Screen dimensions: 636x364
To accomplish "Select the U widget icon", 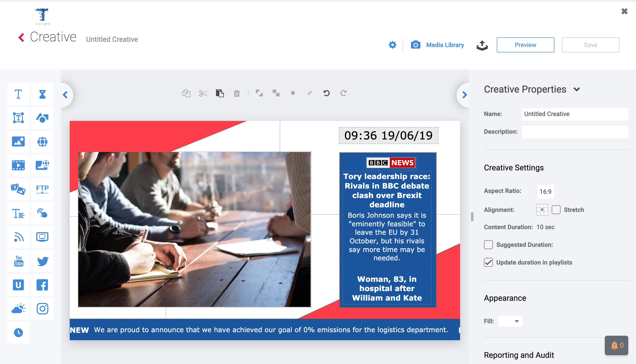I will [18, 285].
